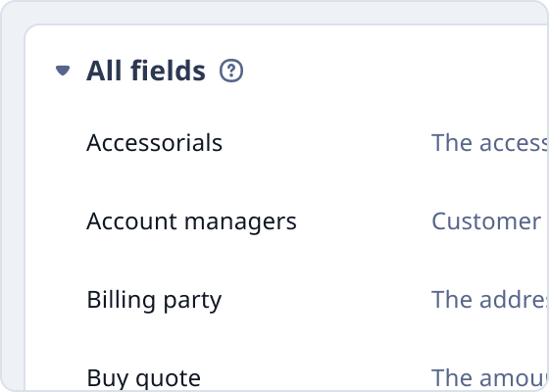Click the All fields heading text
This screenshot has width=549, height=392.
coord(146,71)
